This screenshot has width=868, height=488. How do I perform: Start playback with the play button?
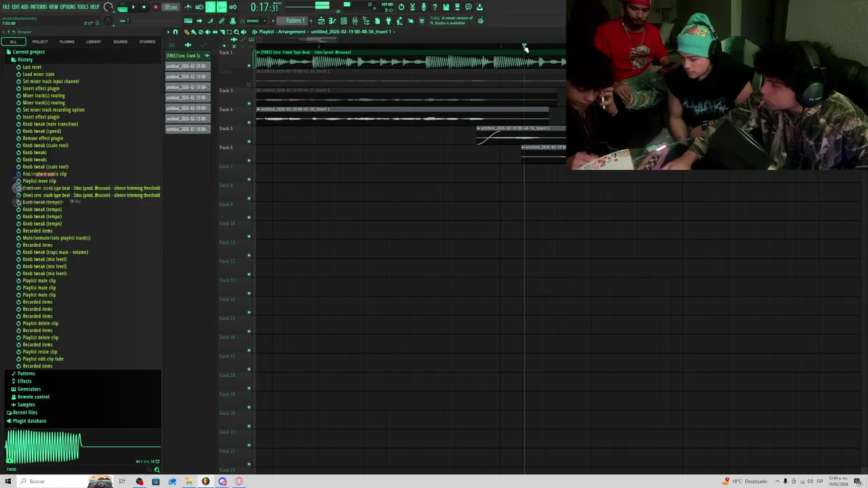click(134, 7)
